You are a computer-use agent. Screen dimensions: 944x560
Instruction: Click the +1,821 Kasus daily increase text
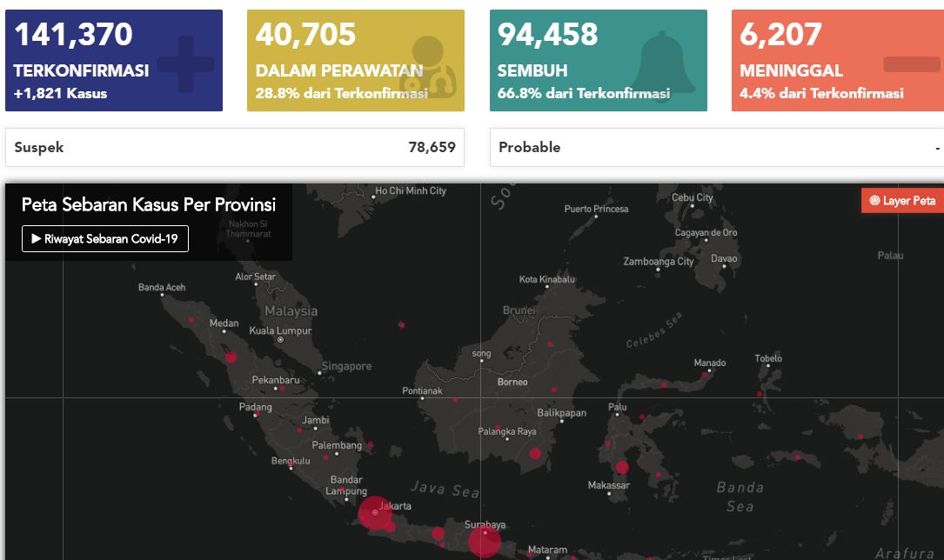(61, 93)
